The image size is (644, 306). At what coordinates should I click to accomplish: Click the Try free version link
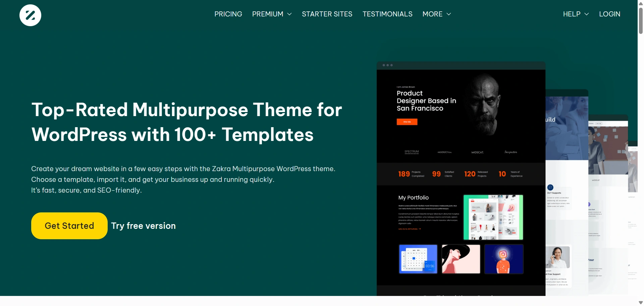click(144, 226)
